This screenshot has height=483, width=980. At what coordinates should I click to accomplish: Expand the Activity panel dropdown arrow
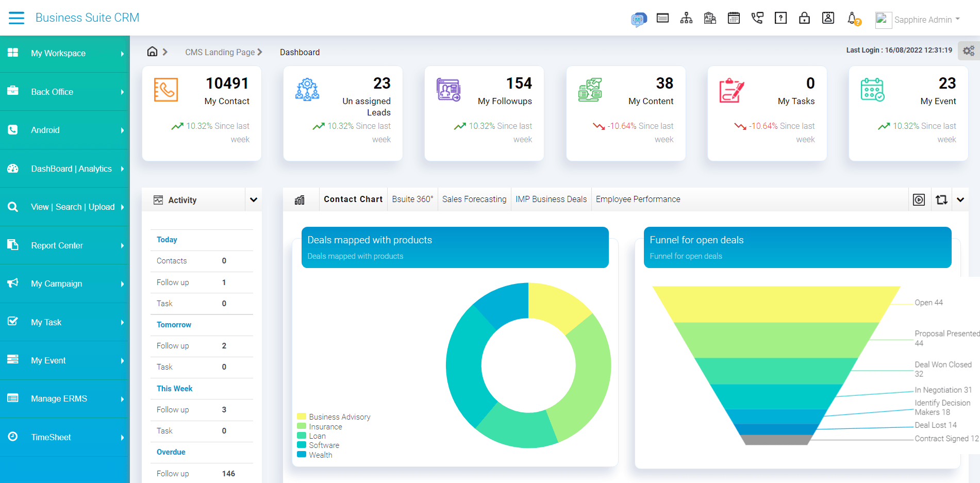(x=254, y=200)
